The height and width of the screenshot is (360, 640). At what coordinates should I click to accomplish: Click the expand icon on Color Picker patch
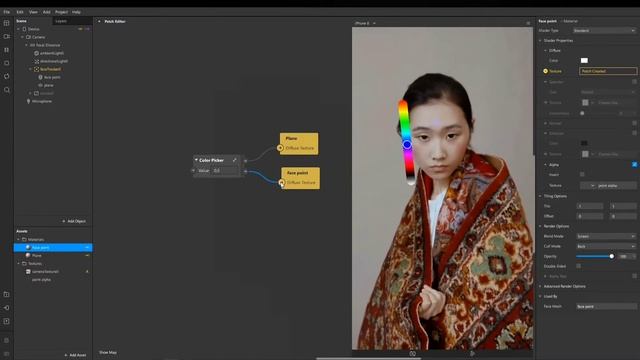235,160
